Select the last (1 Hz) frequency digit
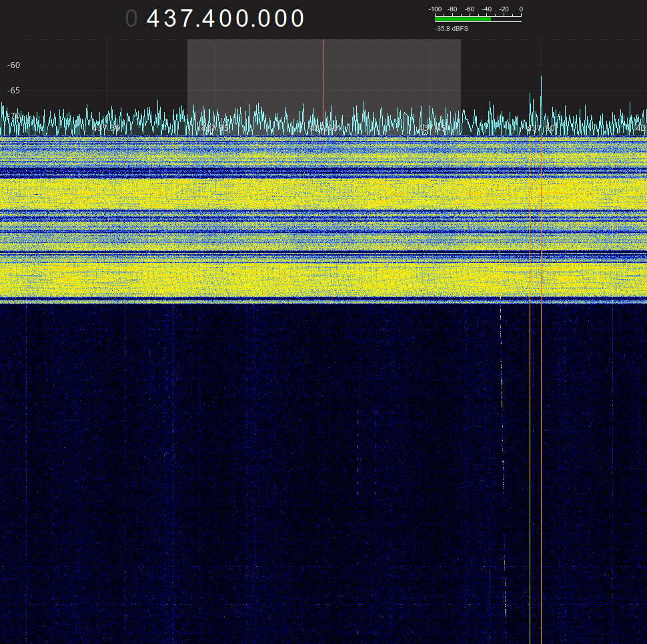Image resolution: width=647 pixels, height=644 pixels. (x=297, y=19)
